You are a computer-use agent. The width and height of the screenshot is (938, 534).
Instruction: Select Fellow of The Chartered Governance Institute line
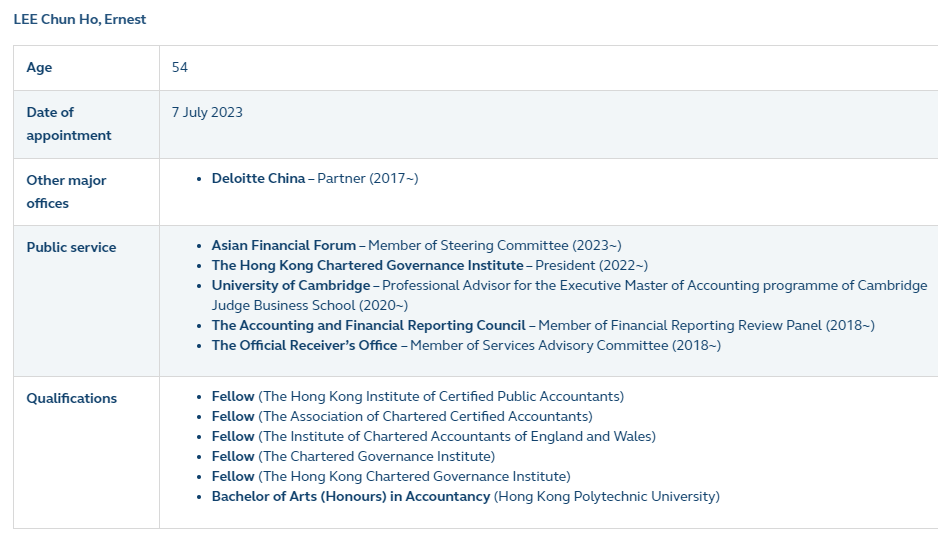point(354,456)
